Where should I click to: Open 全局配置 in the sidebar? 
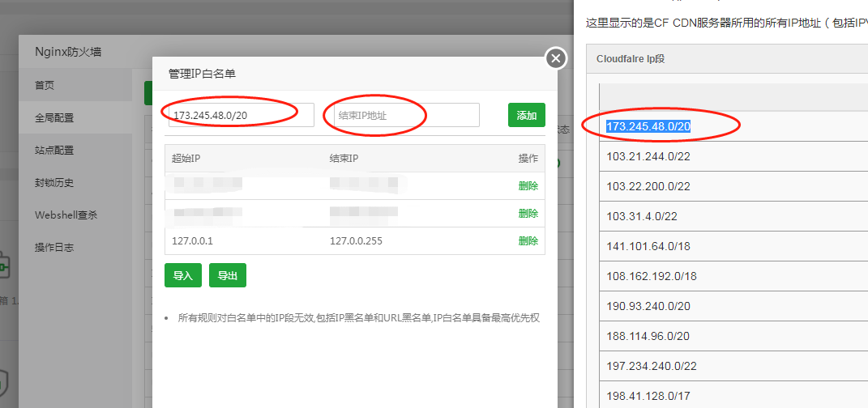pos(75,117)
